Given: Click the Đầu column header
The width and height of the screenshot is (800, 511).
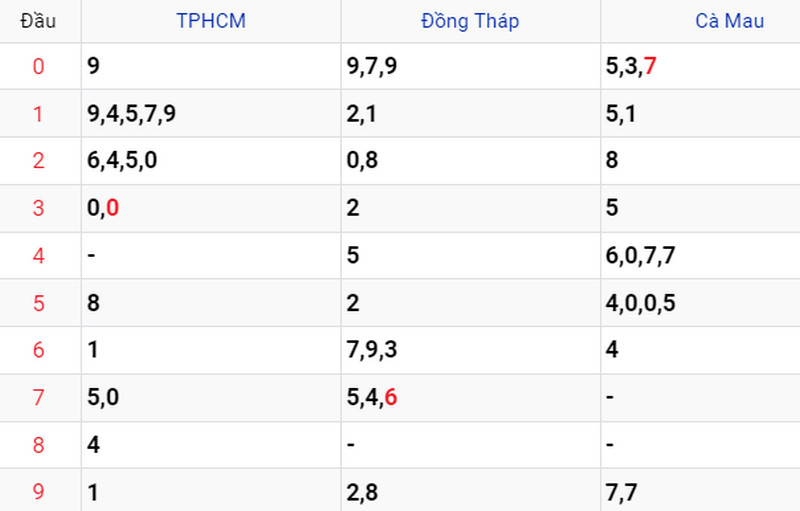Looking at the screenshot, I should click(38, 21).
